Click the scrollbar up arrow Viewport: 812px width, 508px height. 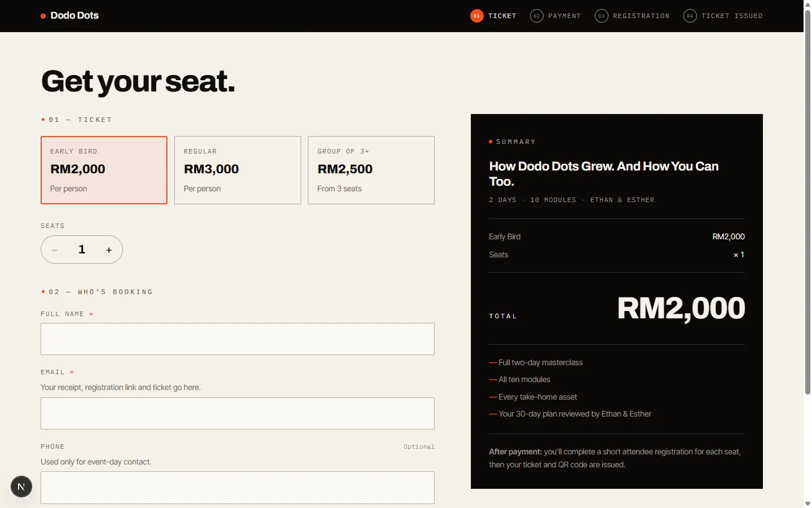pos(807,4)
